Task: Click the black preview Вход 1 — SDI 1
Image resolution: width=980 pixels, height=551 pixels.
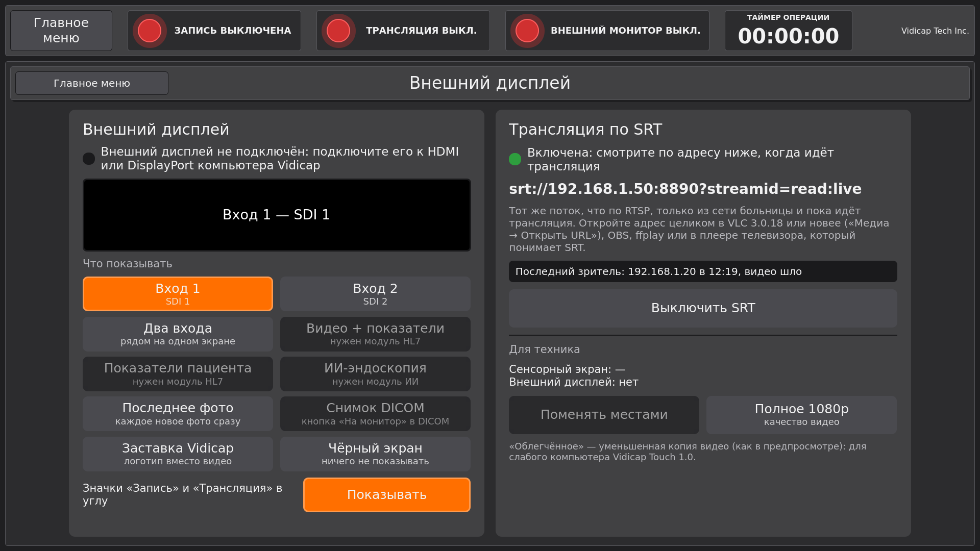Action: [x=277, y=215]
